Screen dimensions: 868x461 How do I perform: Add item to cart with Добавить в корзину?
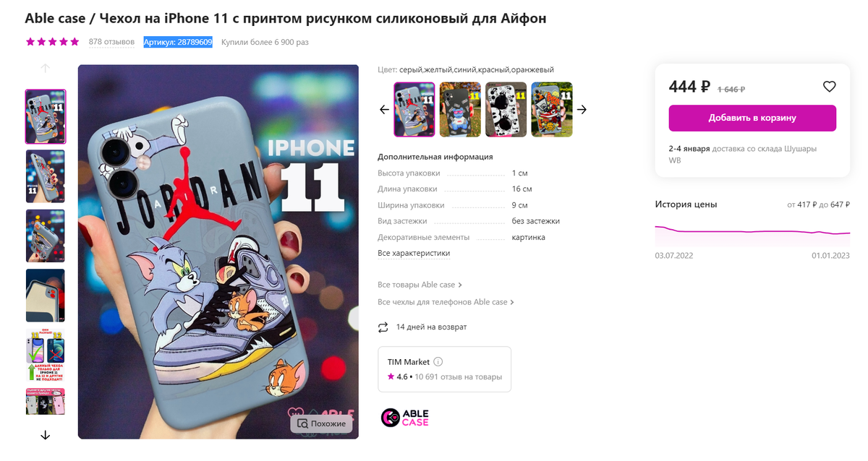click(x=752, y=118)
